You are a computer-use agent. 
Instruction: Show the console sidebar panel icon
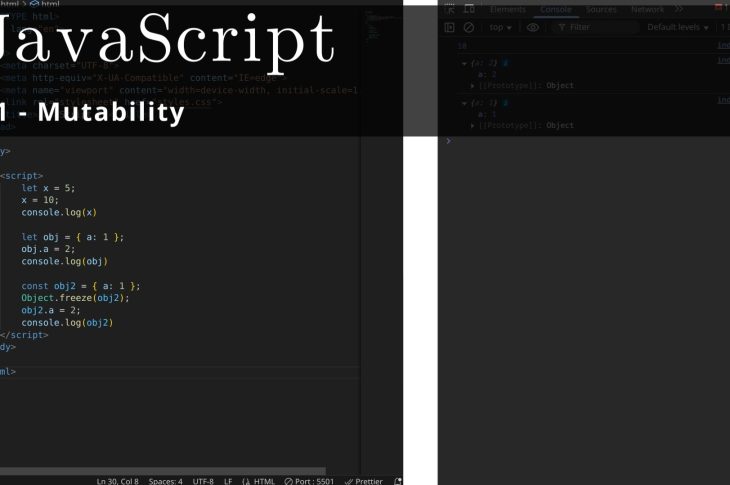pyautogui.click(x=450, y=27)
